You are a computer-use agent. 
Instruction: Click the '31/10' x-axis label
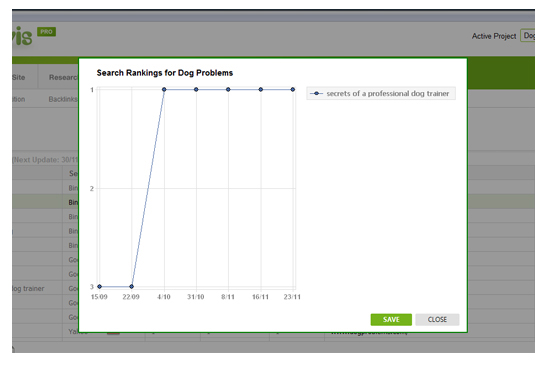click(x=196, y=297)
